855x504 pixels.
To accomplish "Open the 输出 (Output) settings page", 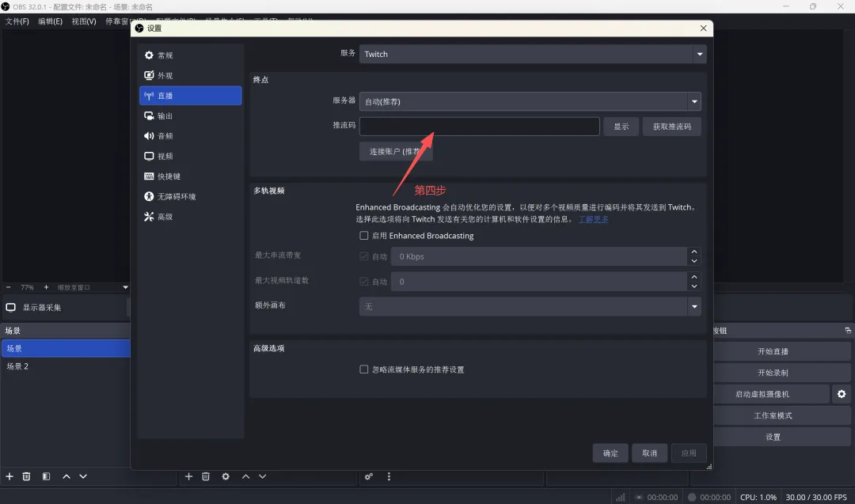I will point(190,116).
